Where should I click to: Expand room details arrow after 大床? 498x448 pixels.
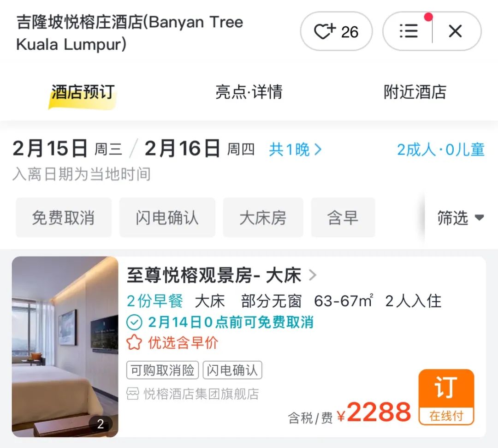(313, 275)
